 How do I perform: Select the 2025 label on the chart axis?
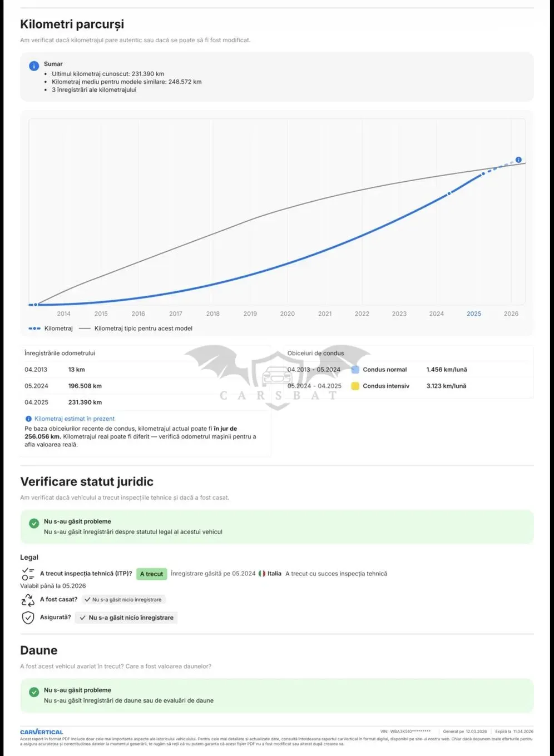click(x=474, y=314)
